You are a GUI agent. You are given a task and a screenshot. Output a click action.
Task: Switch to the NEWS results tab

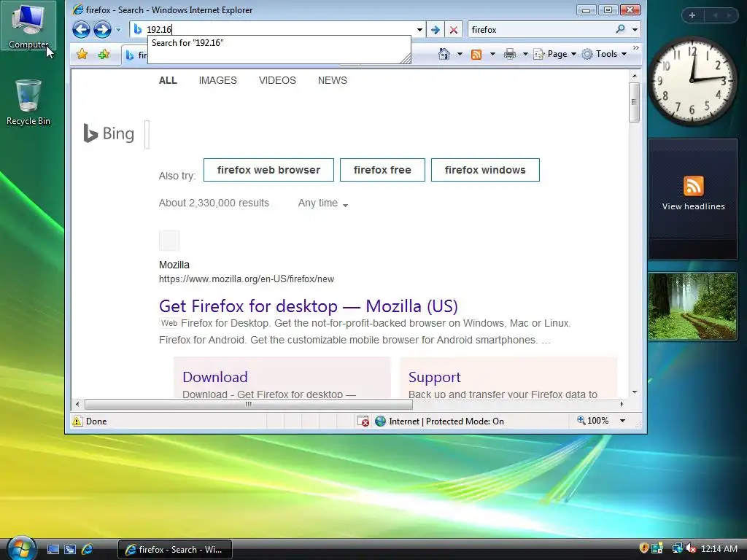(332, 80)
